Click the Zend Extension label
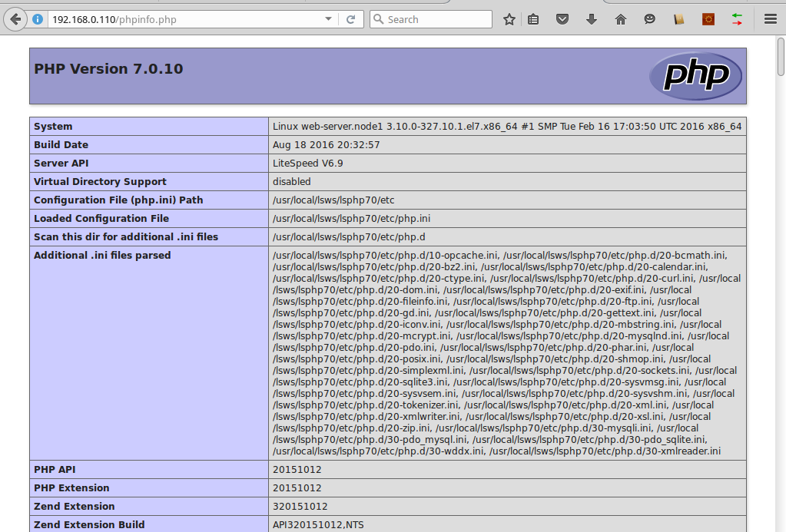Viewport: 786px width, 532px height. point(75,507)
